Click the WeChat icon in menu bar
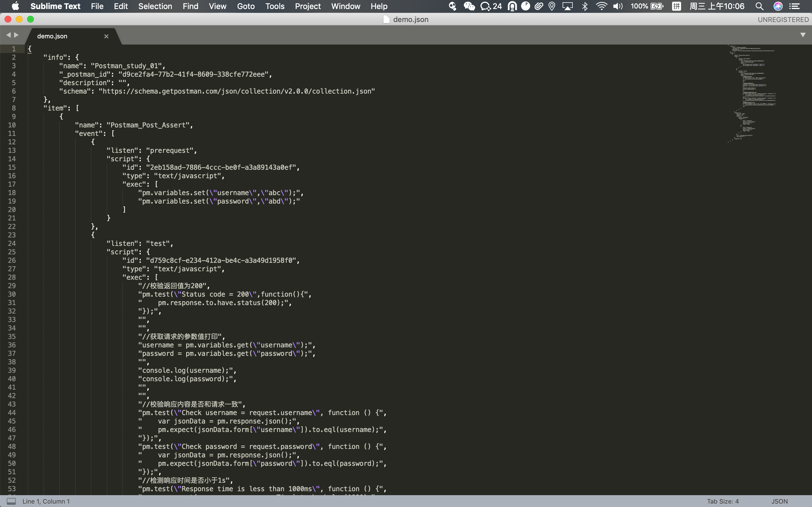The width and height of the screenshot is (812, 507). [x=469, y=6]
